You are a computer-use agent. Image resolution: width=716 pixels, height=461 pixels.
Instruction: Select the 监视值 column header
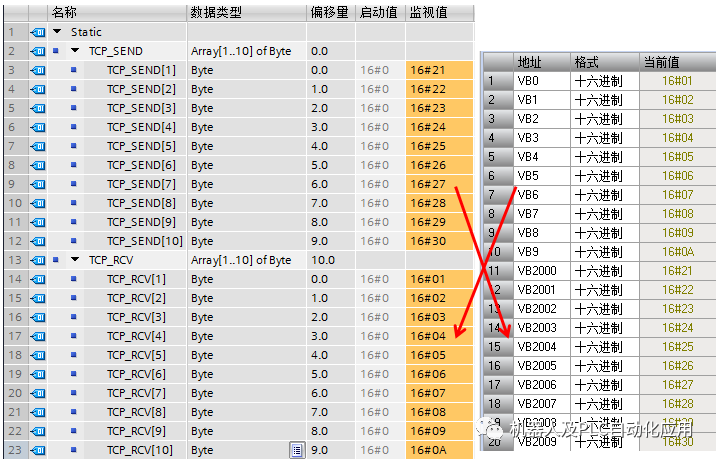[440, 12]
